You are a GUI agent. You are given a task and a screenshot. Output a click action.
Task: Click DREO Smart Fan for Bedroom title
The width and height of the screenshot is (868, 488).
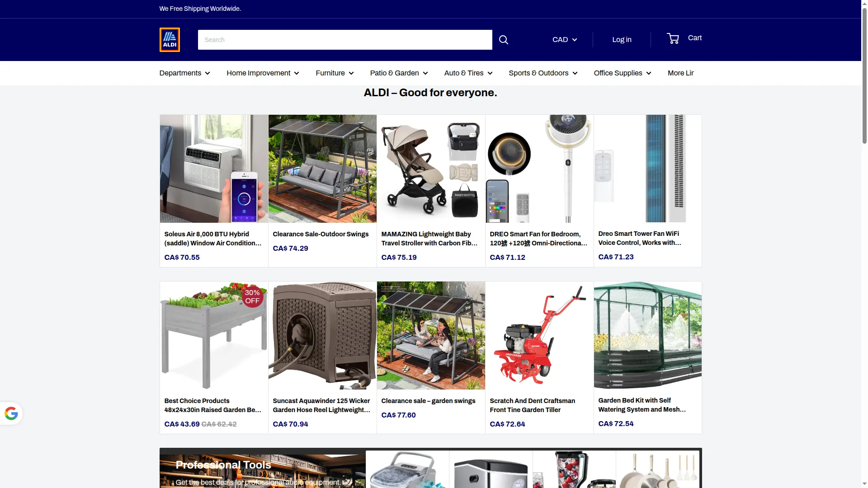(x=539, y=239)
